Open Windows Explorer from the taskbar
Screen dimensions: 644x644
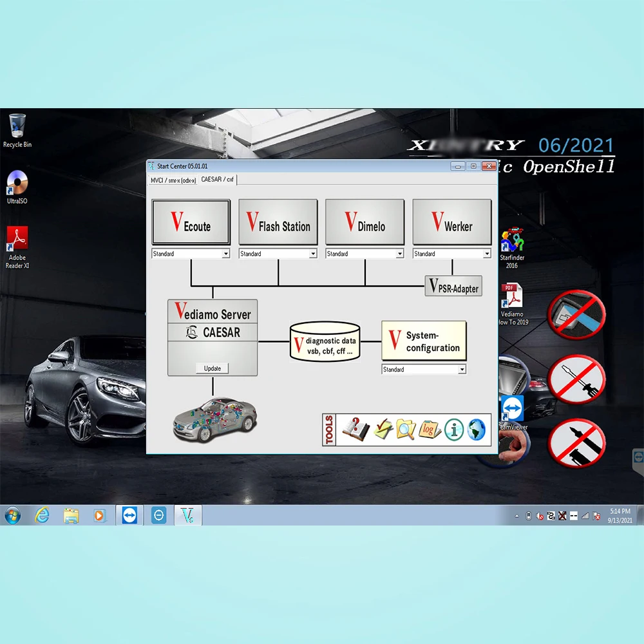pyautogui.click(x=71, y=515)
